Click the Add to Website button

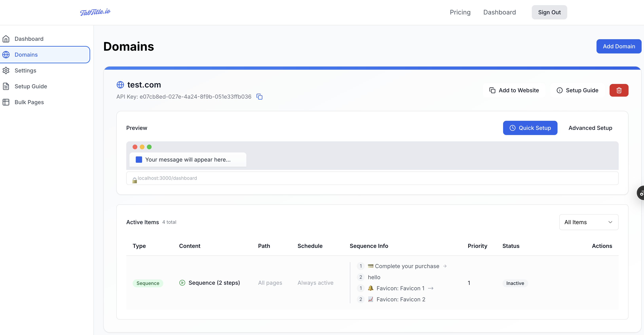coord(514,90)
